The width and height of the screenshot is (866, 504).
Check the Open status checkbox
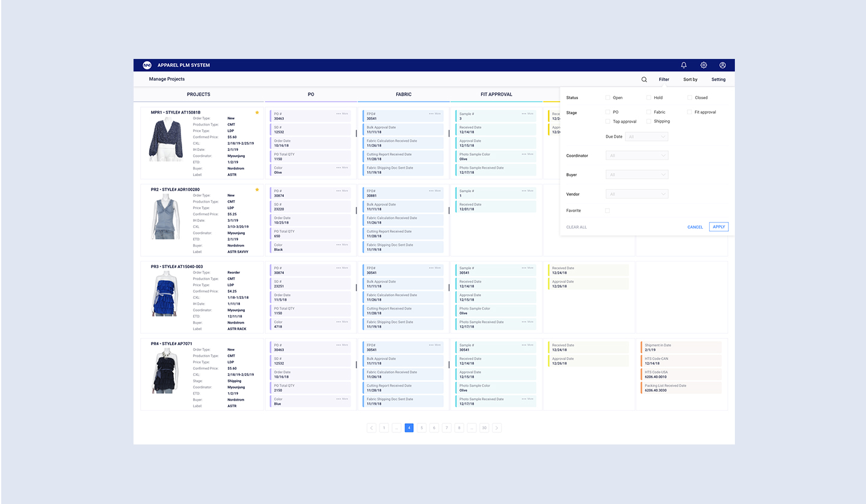608,97
